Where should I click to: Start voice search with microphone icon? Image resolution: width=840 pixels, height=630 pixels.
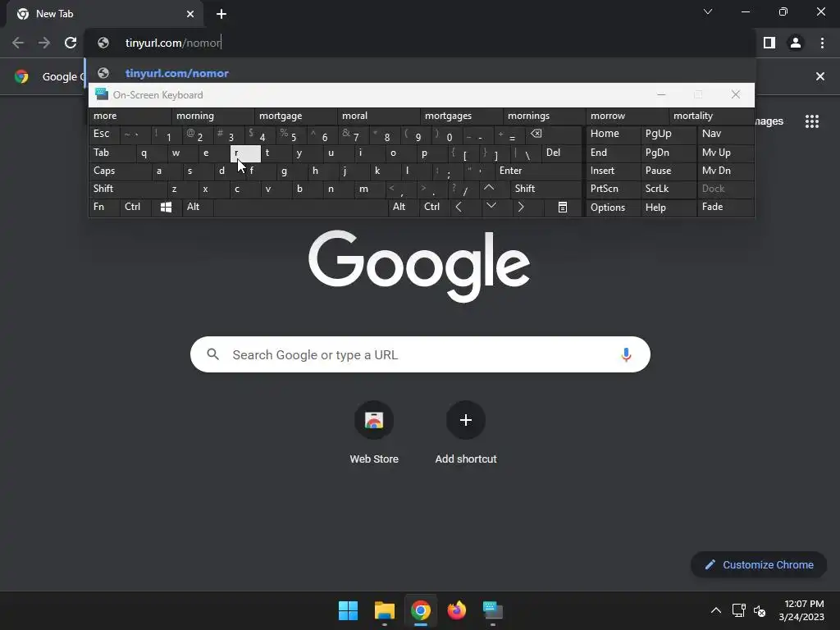point(626,354)
